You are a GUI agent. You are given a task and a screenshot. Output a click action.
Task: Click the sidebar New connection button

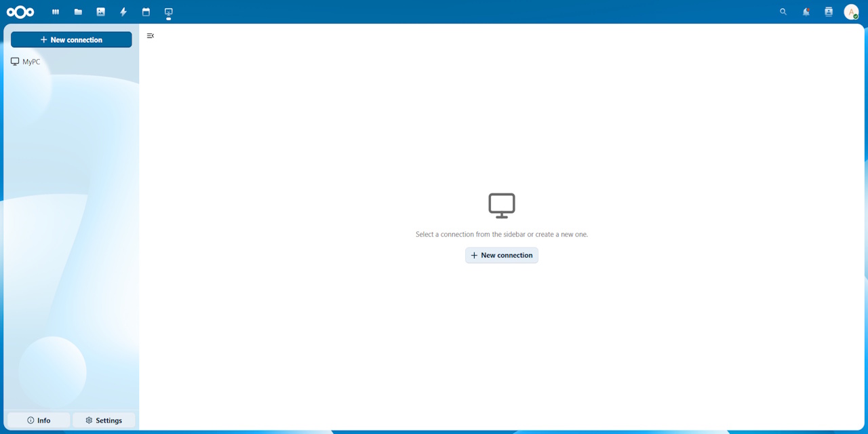click(x=71, y=40)
